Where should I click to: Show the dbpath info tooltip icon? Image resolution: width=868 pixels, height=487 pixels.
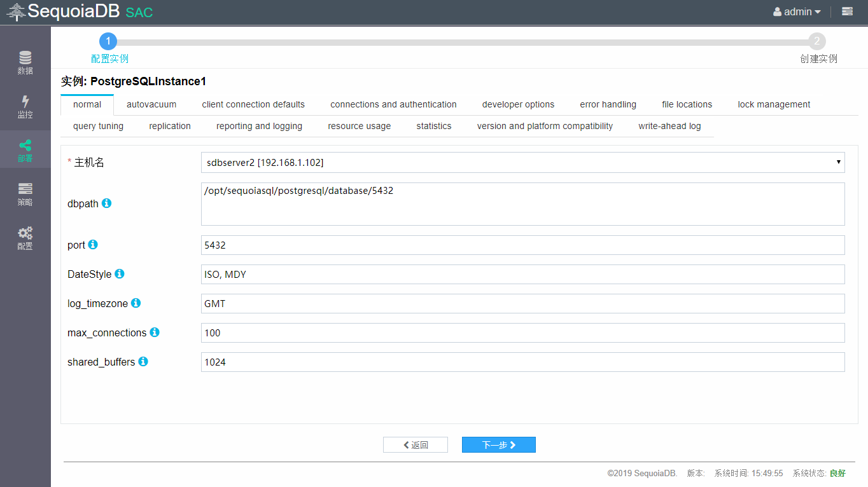click(x=106, y=203)
